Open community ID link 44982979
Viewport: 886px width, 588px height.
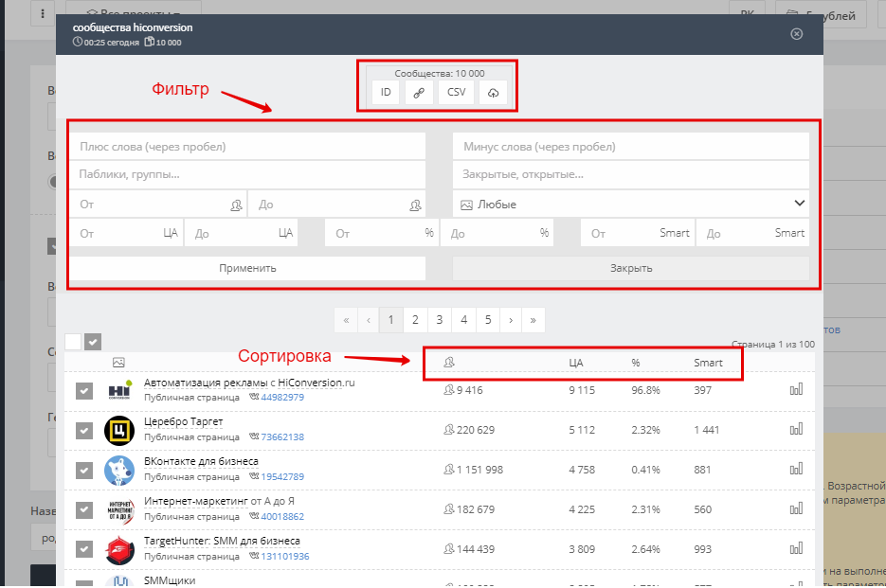[282, 397]
